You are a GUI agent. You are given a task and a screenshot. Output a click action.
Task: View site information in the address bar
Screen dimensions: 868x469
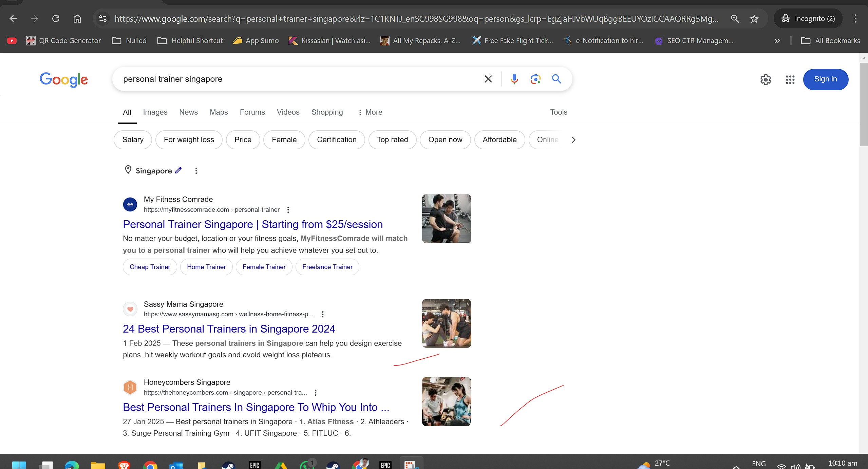click(x=103, y=18)
